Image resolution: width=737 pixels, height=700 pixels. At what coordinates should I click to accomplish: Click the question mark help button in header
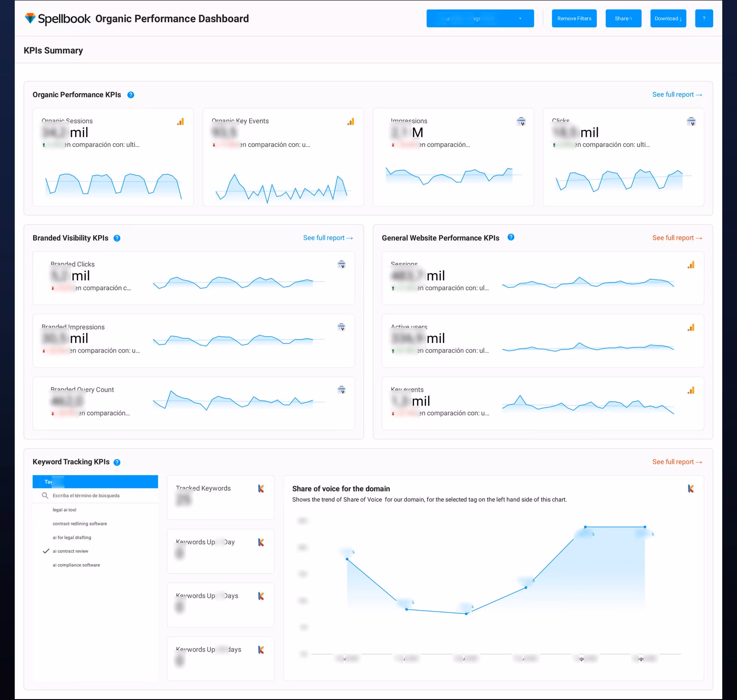click(704, 18)
